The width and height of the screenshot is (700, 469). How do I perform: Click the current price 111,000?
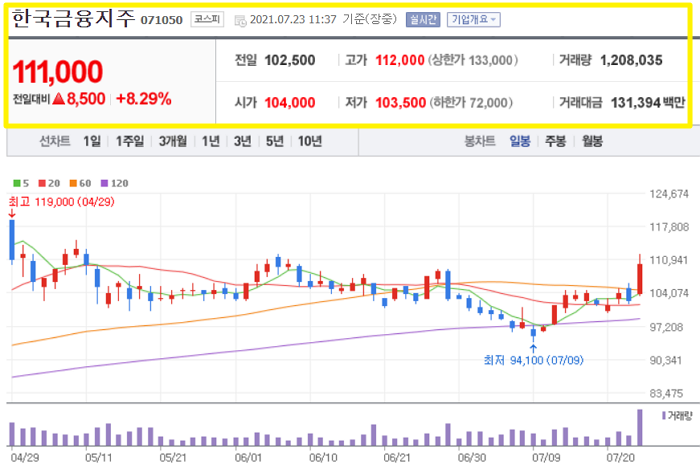58,72
